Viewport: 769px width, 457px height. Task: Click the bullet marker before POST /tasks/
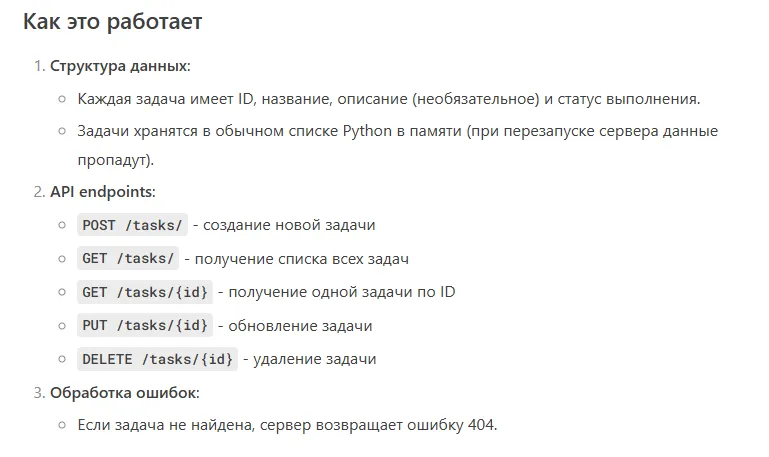(62, 225)
